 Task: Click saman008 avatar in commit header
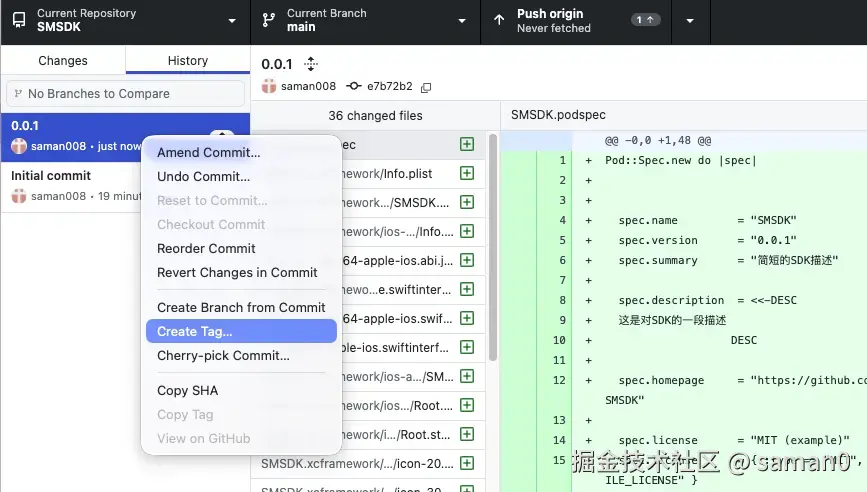pyautogui.click(x=269, y=86)
